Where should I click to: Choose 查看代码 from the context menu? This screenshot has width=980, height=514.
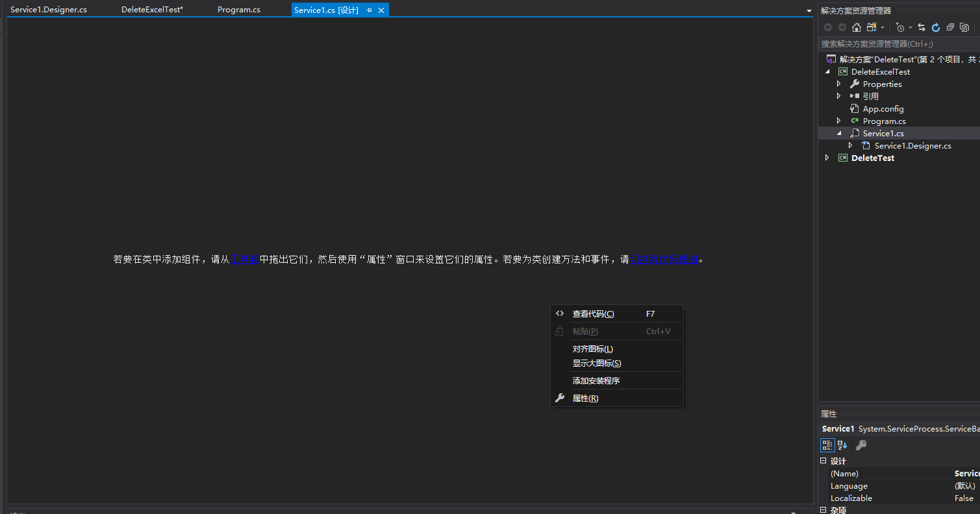(x=592, y=313)
